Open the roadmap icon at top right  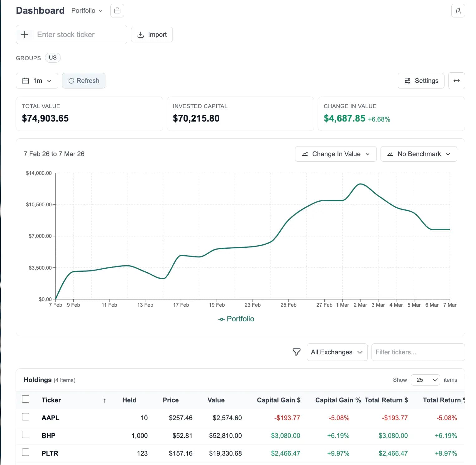coord(458,11)
